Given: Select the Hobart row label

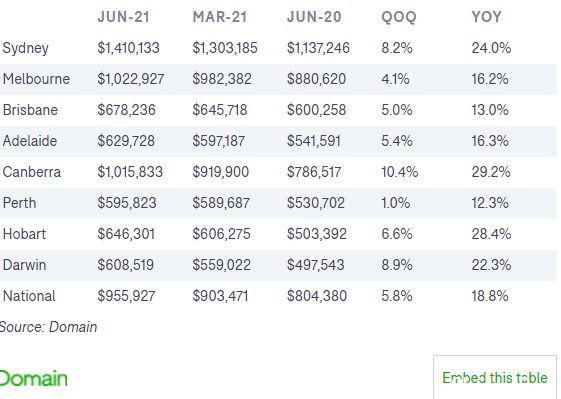Looking at the screenshot, I should (24, 234).
